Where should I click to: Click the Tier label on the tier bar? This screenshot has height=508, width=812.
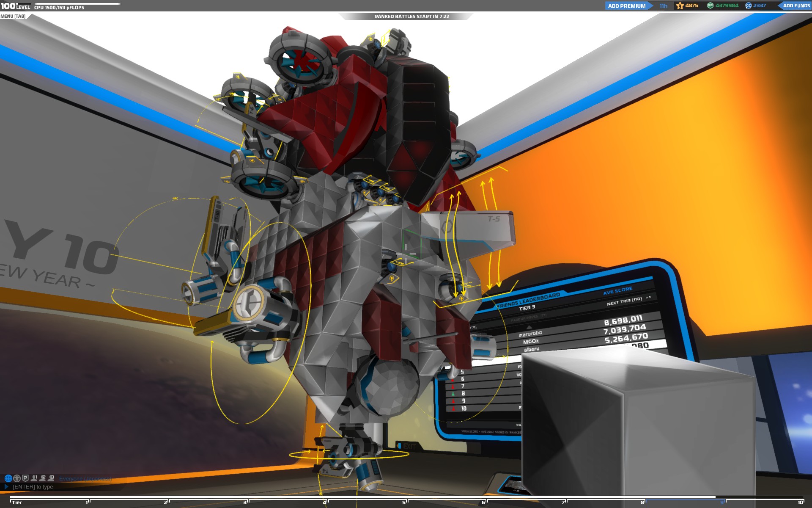coord(17,502)
